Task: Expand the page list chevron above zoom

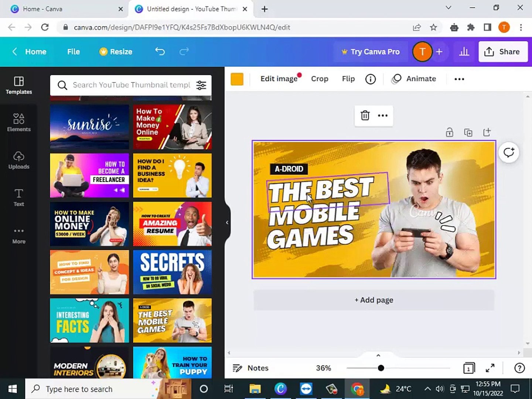Action: click(x=378, y=355)
